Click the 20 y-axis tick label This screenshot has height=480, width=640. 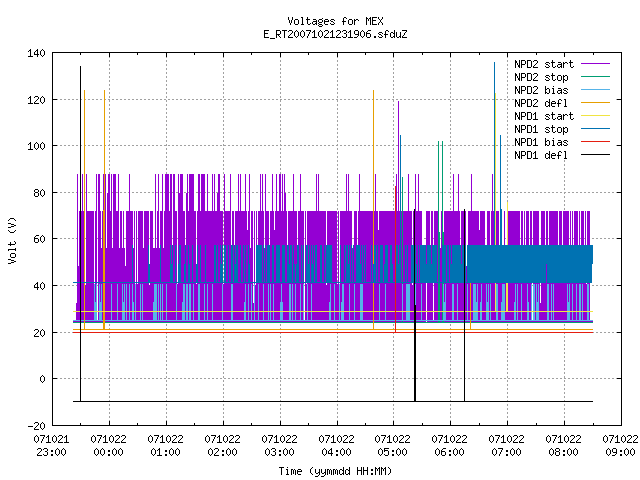(39, 333)
